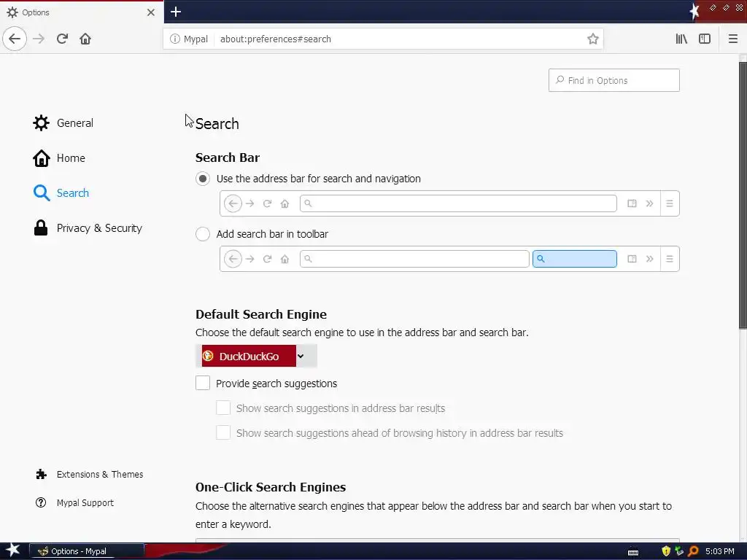This screenshot has width=747, height=560.
Task: Bookmark this page with the star icon
Action: pyautogui.click(x=592, y=39)
